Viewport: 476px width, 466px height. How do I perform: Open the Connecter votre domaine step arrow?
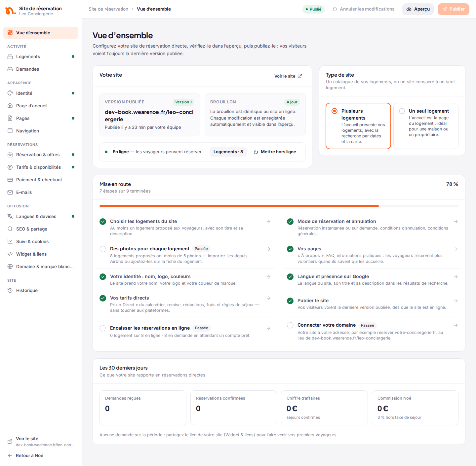coord(456,325)
